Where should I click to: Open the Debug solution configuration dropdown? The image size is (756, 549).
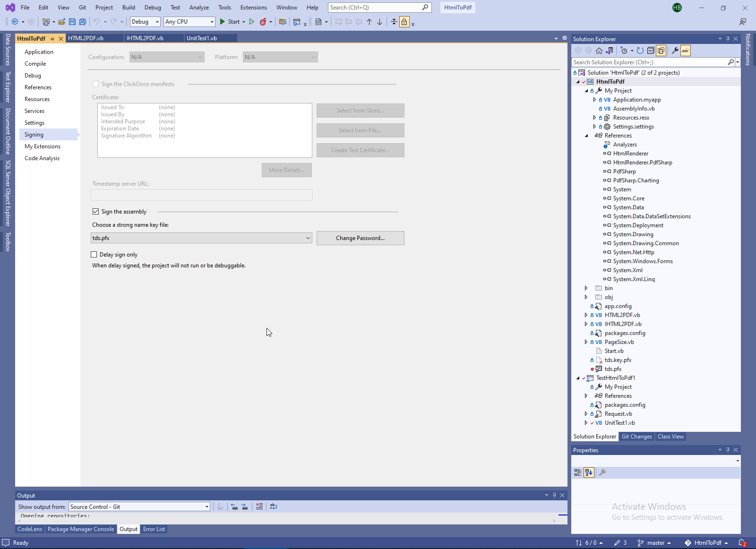[x=145, y=22]
